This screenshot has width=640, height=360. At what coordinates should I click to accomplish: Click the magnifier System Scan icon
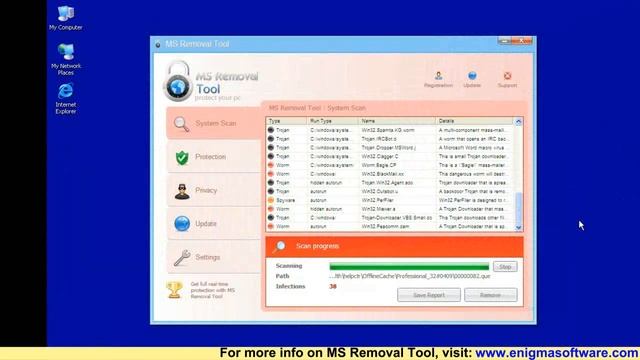(x=181, y=124)
